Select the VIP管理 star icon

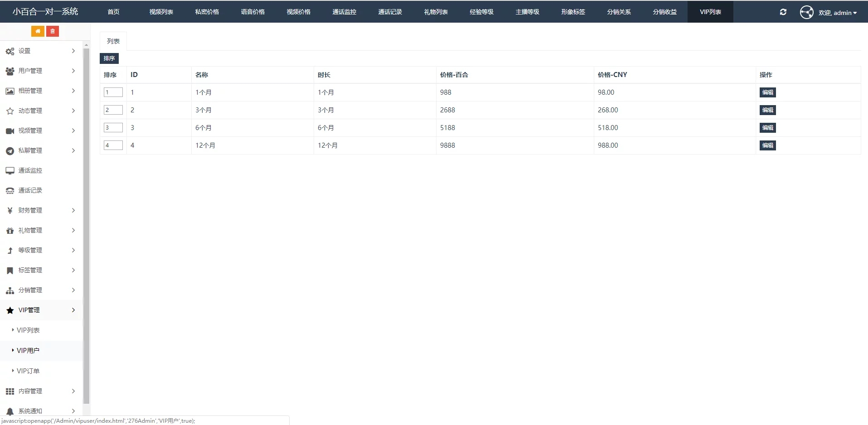point(10,310)
